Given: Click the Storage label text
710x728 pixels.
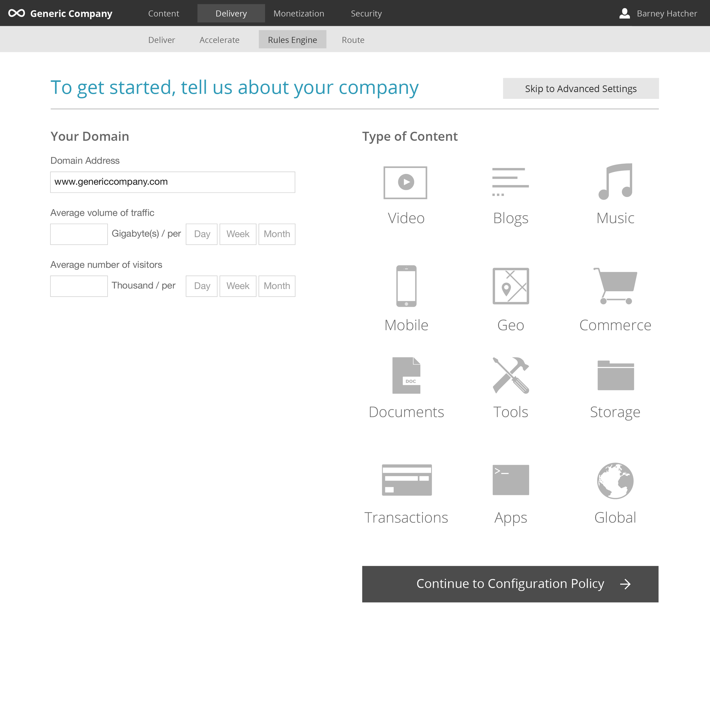Looking at the screenshot, I should [x=615, y=413].
